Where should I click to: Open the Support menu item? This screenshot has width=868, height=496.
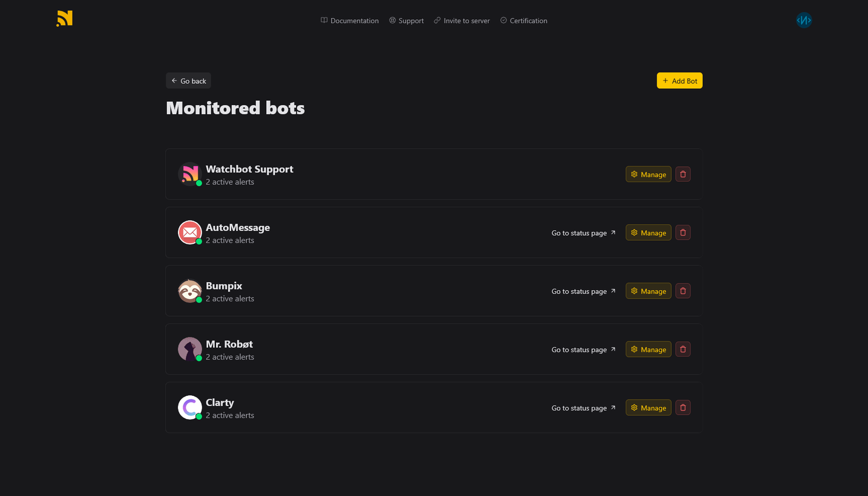pos(406,20)
